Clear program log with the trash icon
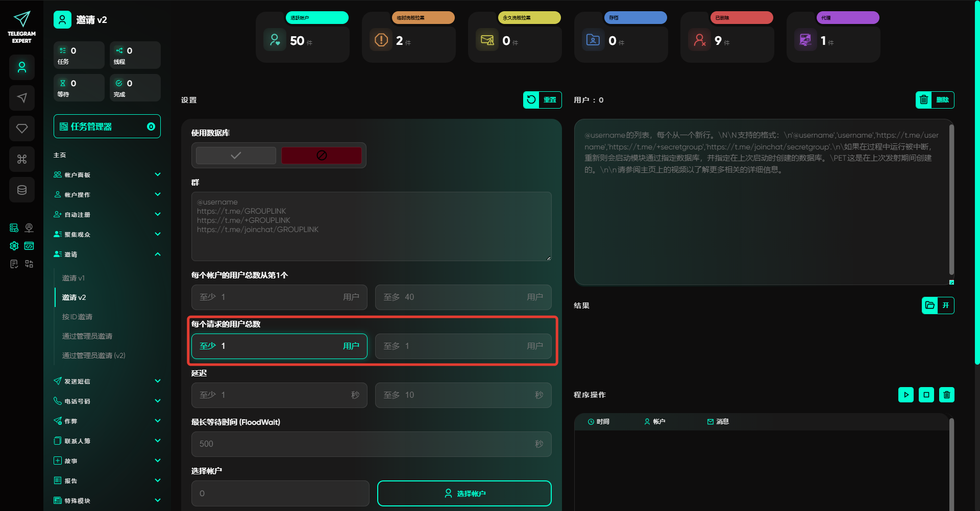 point(946,395)
